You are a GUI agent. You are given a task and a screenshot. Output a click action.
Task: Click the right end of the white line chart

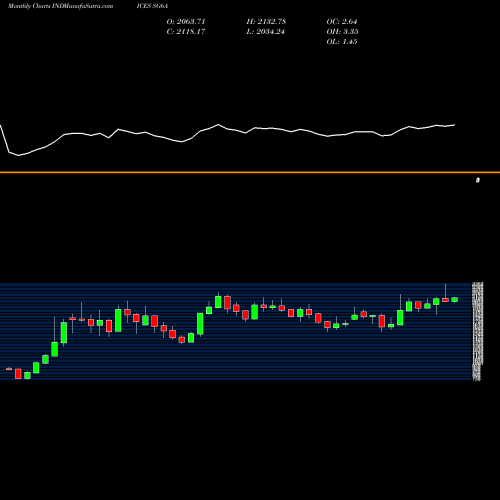(455, 125)
